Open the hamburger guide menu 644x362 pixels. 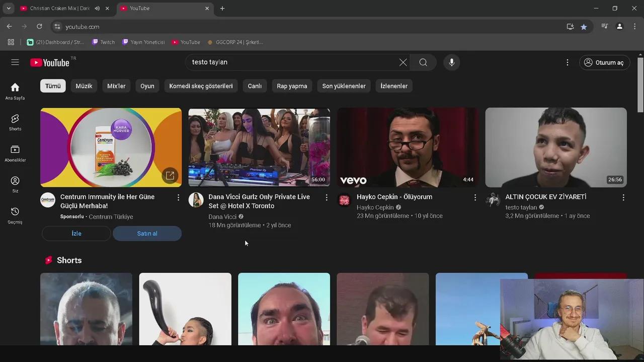15,62
